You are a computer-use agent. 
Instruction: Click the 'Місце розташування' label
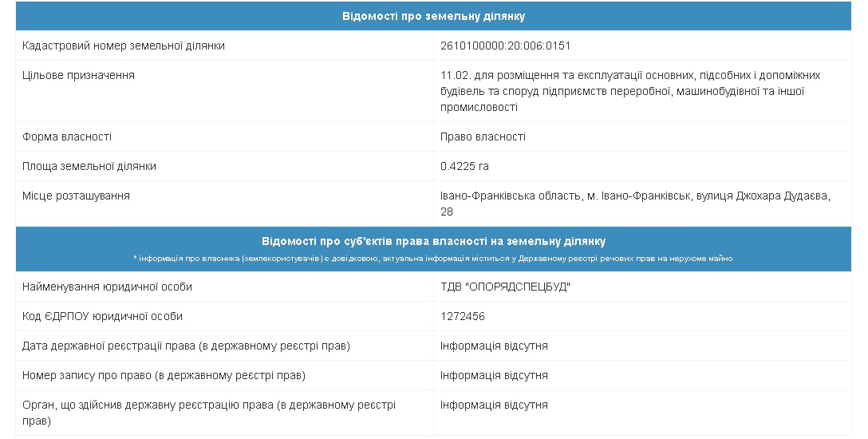[x=76, y=196]
